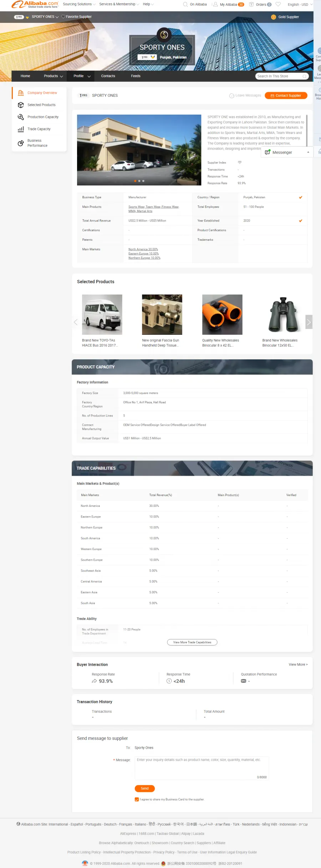
Task: Expand the SPORTY ONES store dropdown
Action: click(x=57, y=17)
